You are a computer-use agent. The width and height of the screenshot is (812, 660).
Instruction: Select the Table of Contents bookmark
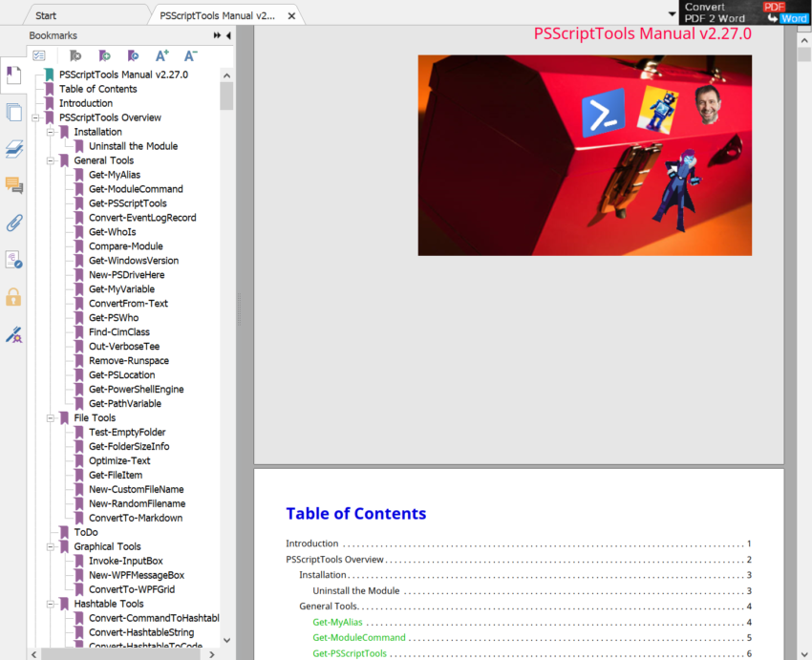tap(97, 89)
